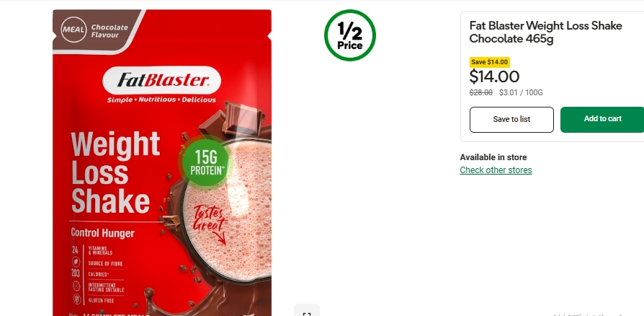This screenshot has width=644, height=316.
Task: Click the $14.00 current price
Action: pyautogui.click(x=494, y=76)
